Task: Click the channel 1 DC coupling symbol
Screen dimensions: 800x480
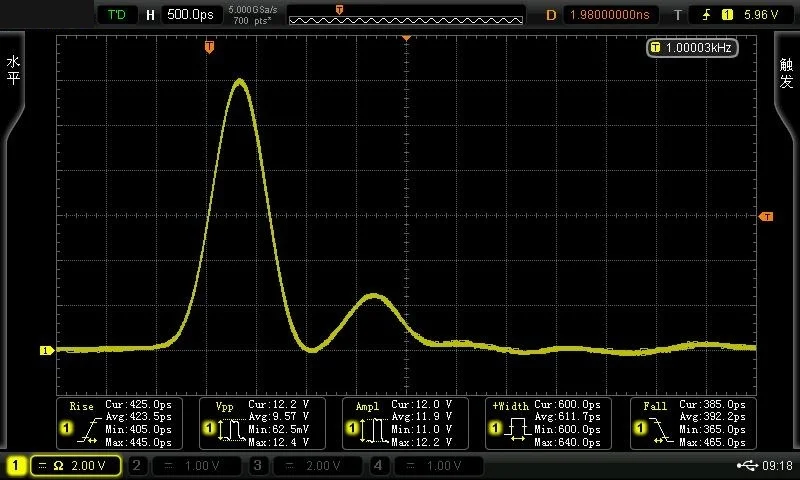Action: (x=42, y=466)
